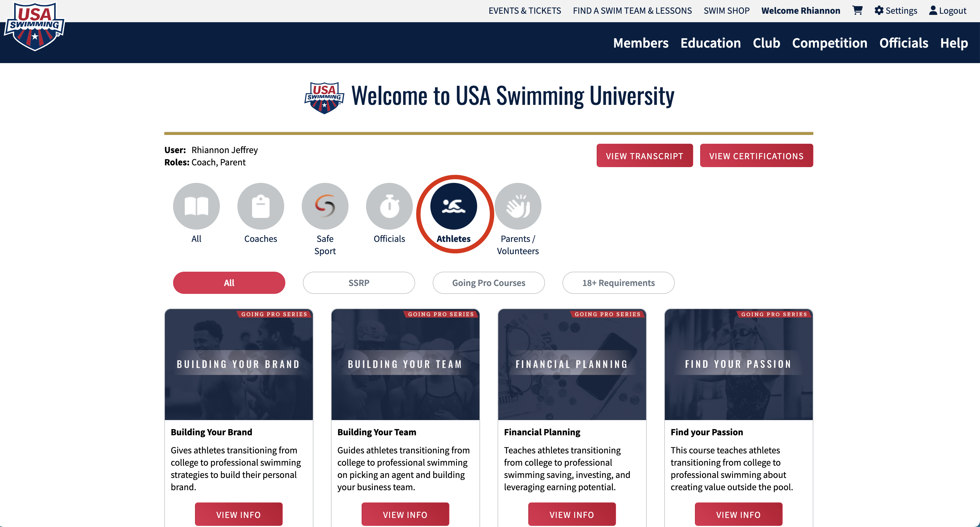980x527 pixels.
Task: Click the USA Swimming logo in header
Action: [34, 27]
